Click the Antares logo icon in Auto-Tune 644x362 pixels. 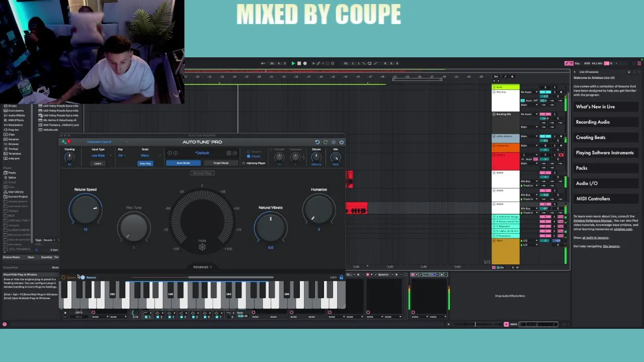pyautogui.click(x=63, y=142)
